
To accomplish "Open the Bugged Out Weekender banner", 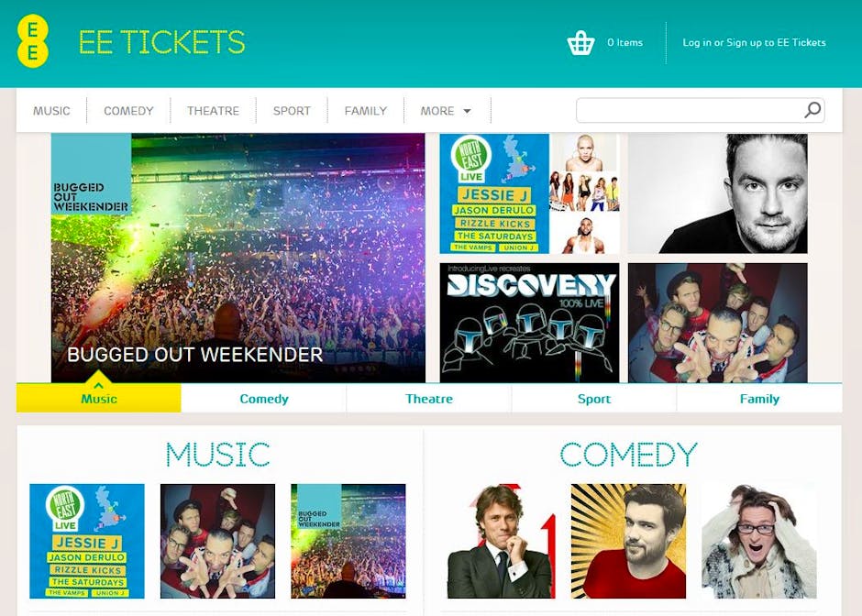I will coord(238,258).
